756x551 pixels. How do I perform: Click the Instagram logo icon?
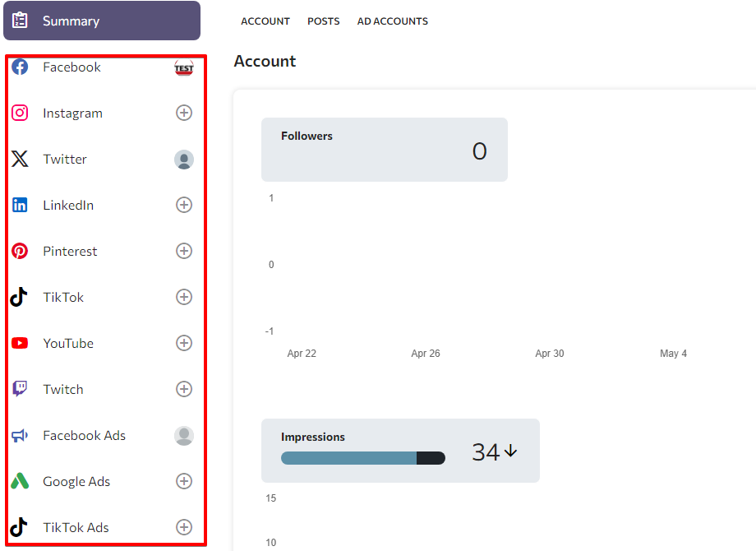pos(20,113)
